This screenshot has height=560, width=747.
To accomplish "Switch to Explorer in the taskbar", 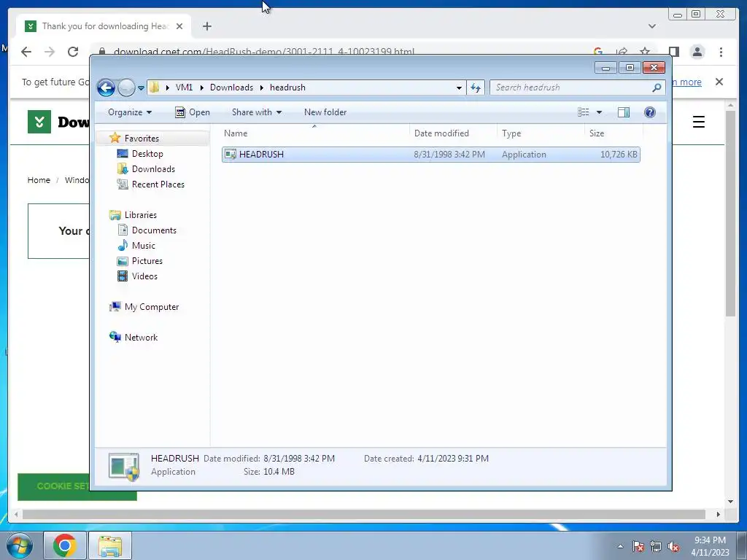I will 110,545.
